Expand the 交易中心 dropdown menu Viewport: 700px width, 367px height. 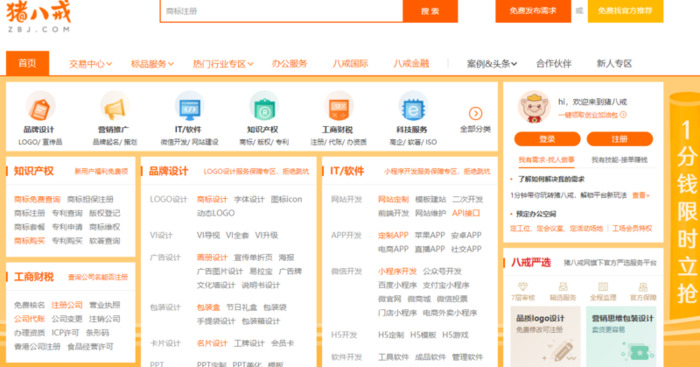tap(90, 64)
